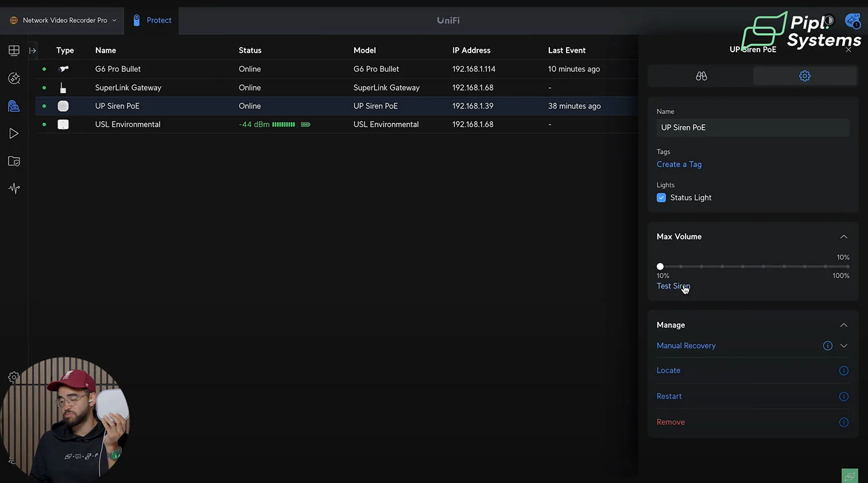Viewport: 868px width, 483px height.
Task: Click the -44 dBm signal value
Action: click(254, 124)
